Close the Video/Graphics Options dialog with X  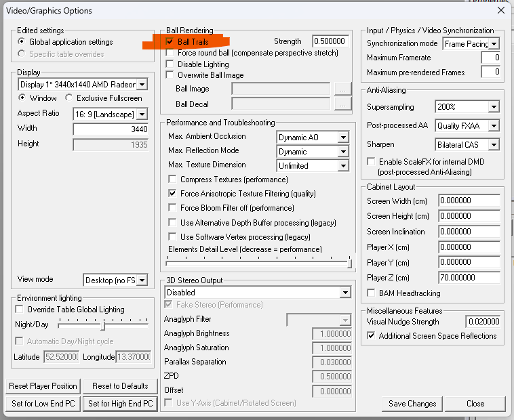pyautogui.click(x=500, y=10)
